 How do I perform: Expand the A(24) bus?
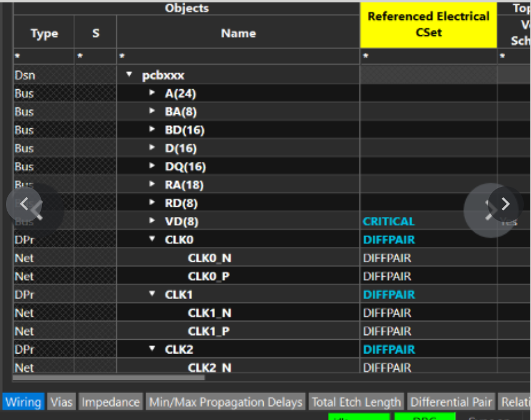pos(152,93)
